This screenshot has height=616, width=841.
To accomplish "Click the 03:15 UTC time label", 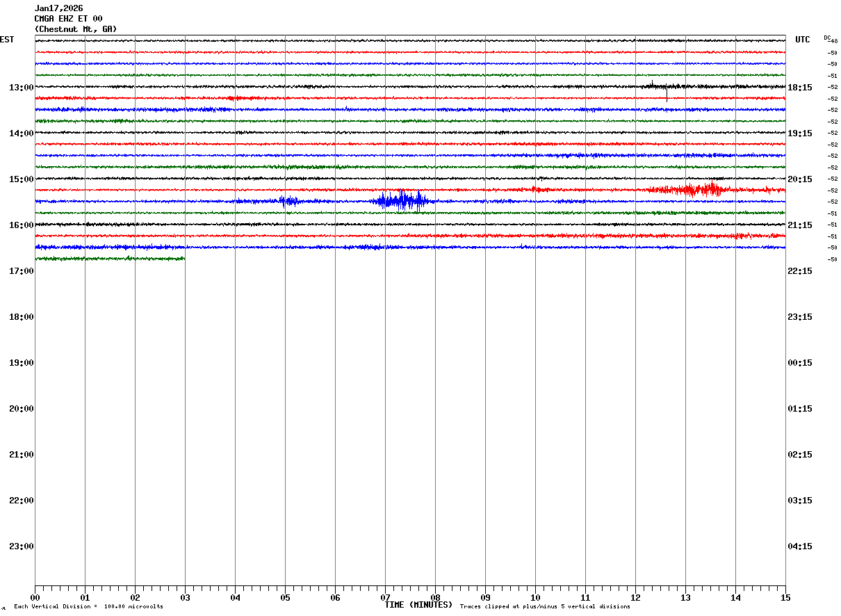I will [800, 501].
